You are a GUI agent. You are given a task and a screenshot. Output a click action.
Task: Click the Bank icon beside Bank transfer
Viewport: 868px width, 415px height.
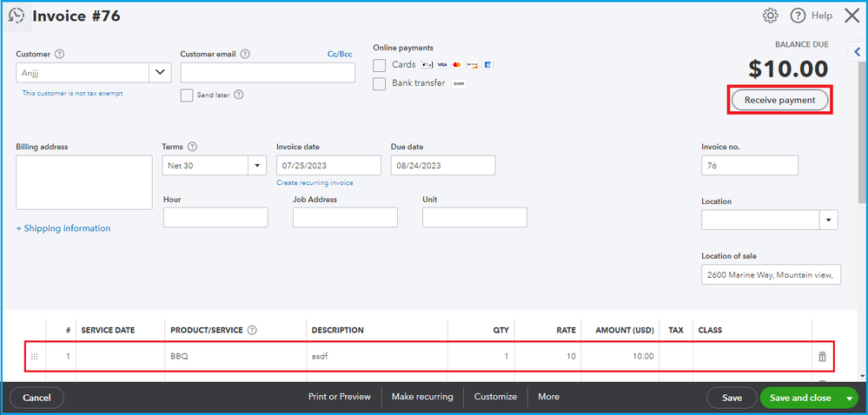(x=459, y=83)
